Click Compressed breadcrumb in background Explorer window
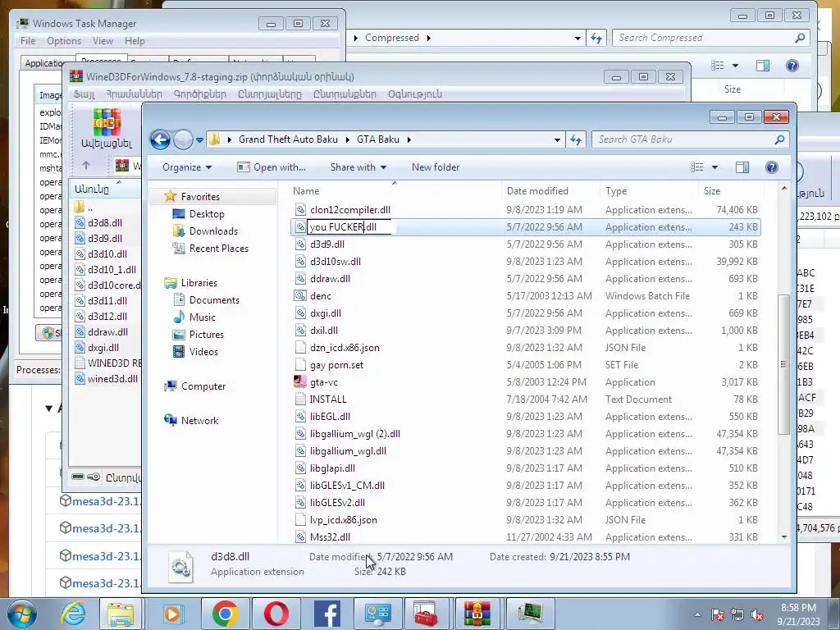This screenshot has width=840, height=630. pos(391,38)
